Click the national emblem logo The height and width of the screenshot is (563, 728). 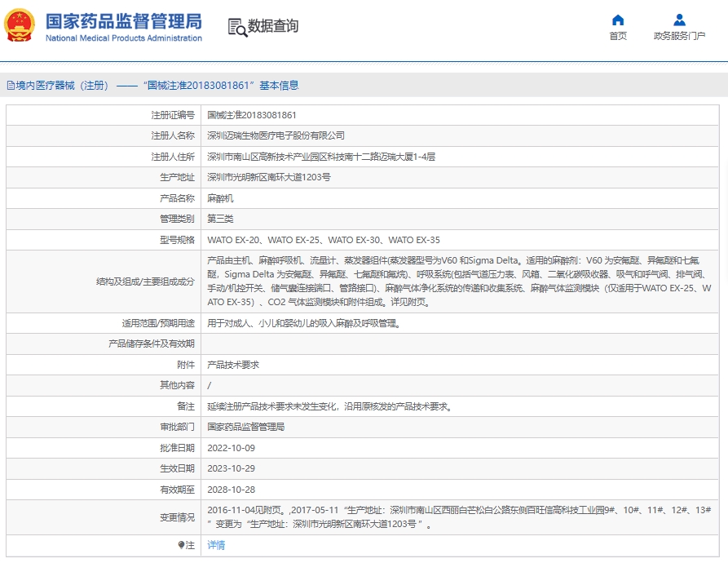point(20,25)
